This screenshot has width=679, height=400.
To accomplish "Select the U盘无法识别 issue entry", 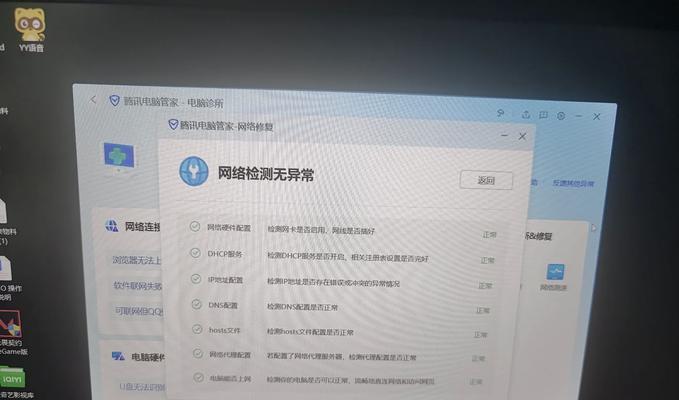I will (142, 386).
